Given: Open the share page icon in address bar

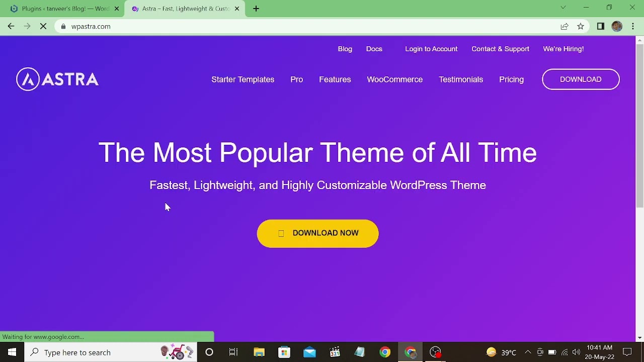Looking at the screenshot, I should [565, 27].
